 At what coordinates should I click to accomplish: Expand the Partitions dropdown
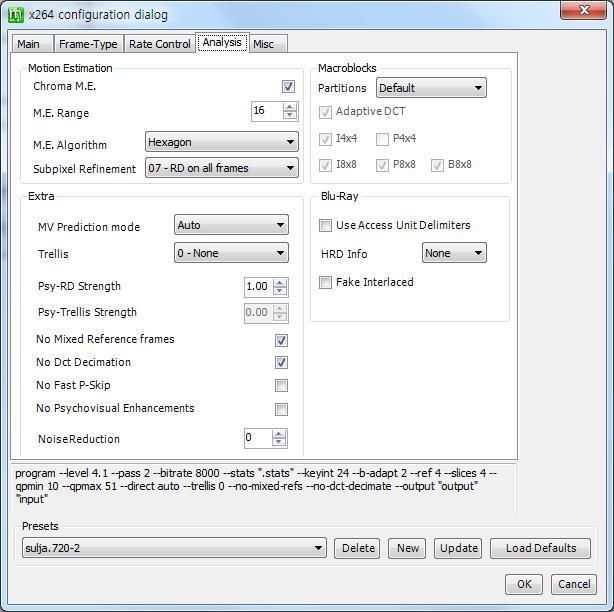point(431,88)
